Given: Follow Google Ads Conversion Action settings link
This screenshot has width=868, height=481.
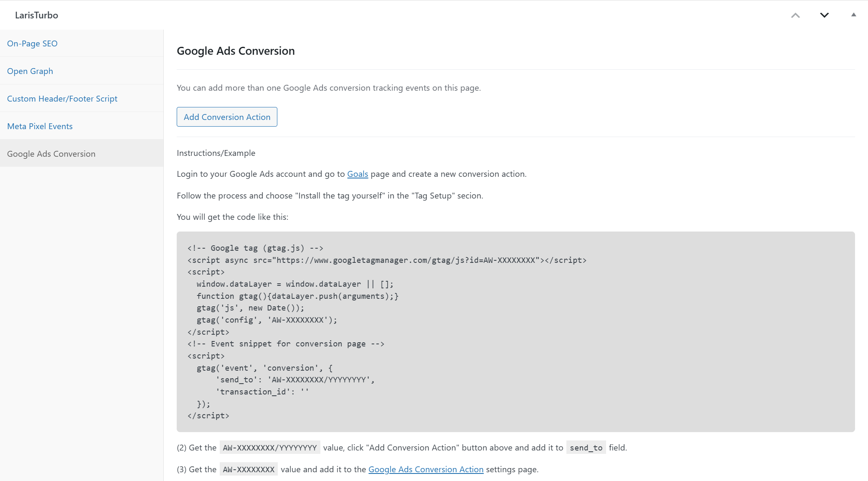Looking at the screenshot, I should tap(426, 469).
